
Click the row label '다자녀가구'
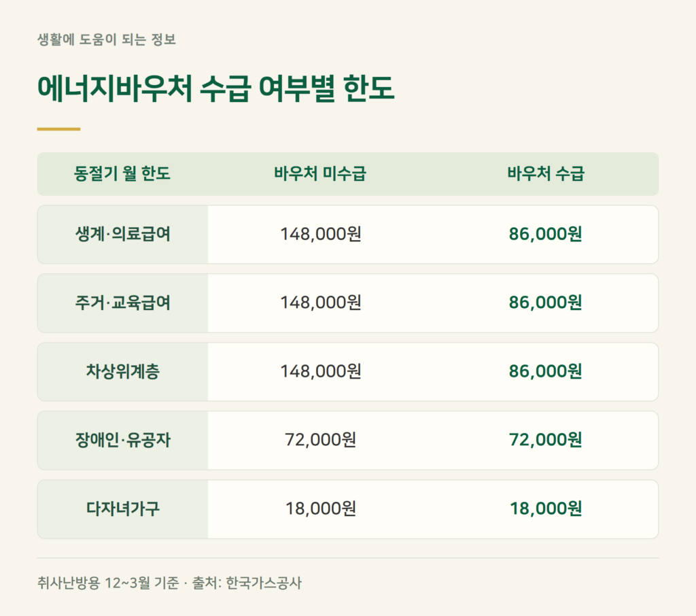[122, 509]
